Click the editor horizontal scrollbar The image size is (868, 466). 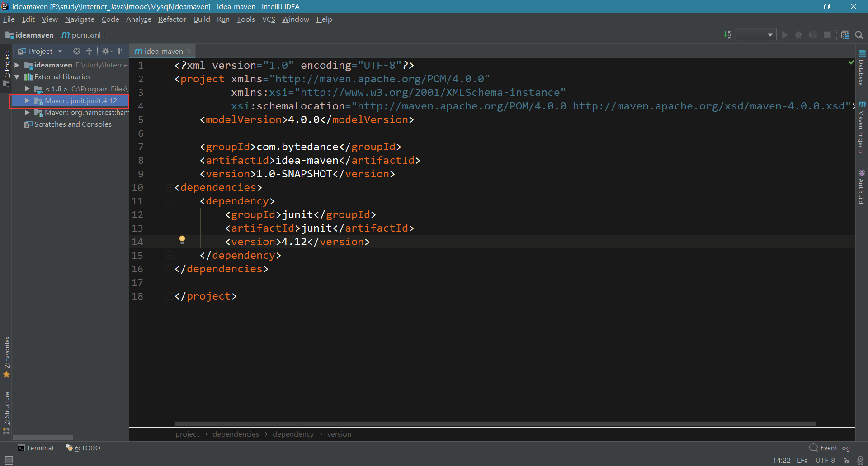click(x=495, y=424)
